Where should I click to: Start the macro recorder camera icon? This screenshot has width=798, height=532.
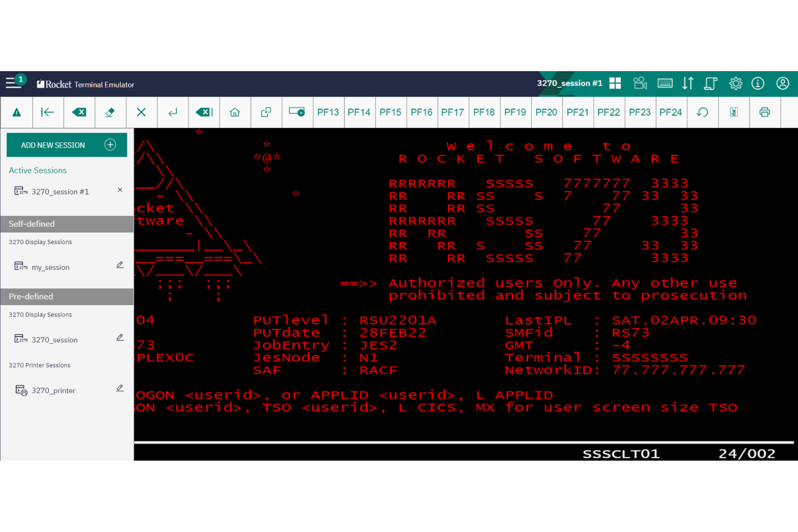pyautogui.click(x=640, y=83)
